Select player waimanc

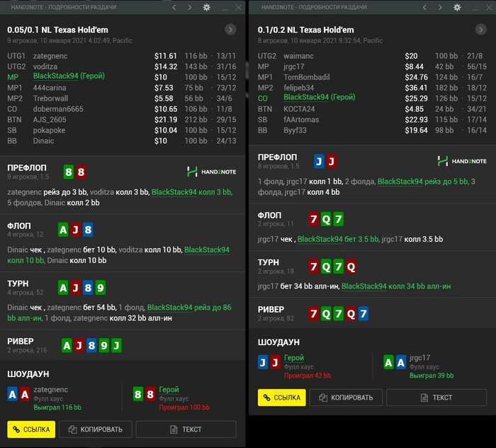(x=298, y=56)
